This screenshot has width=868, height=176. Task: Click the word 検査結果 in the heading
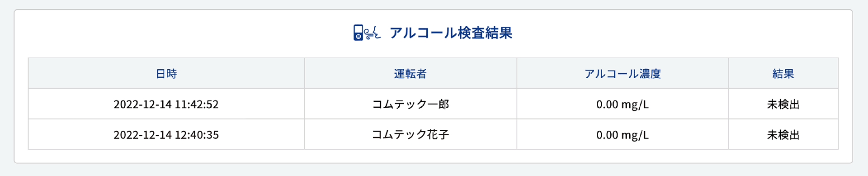coord(485,33)
